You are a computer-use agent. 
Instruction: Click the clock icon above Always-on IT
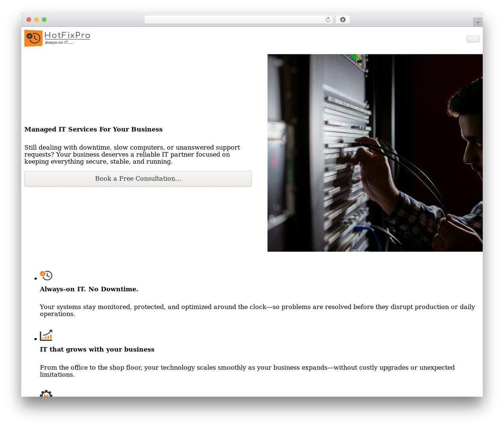(46, 275)
